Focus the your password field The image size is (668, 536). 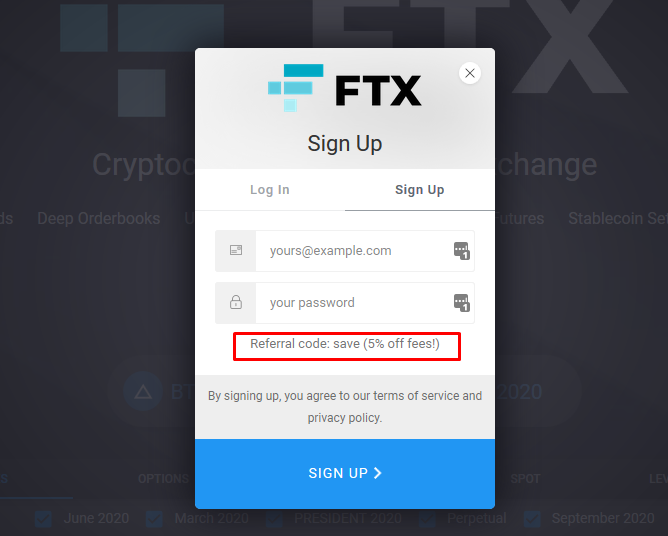click(356, 303)
